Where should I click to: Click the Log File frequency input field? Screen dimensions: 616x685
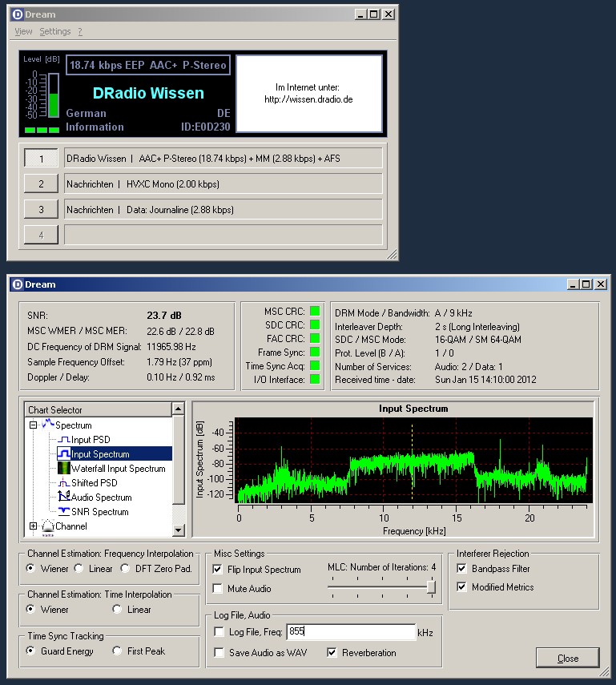(351, 632)
